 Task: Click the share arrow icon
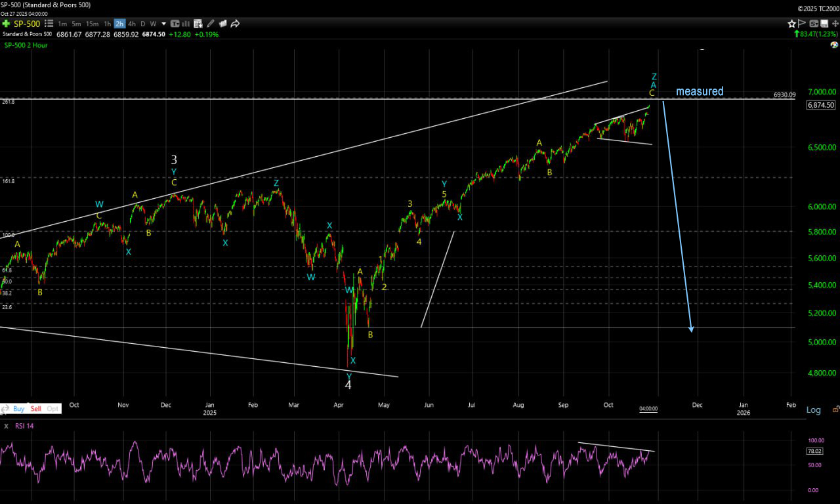pos(235,24)
